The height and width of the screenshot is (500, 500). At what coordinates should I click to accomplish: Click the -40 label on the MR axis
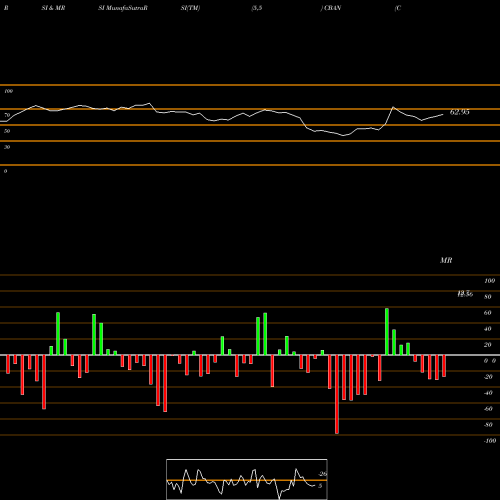[488, 393]
